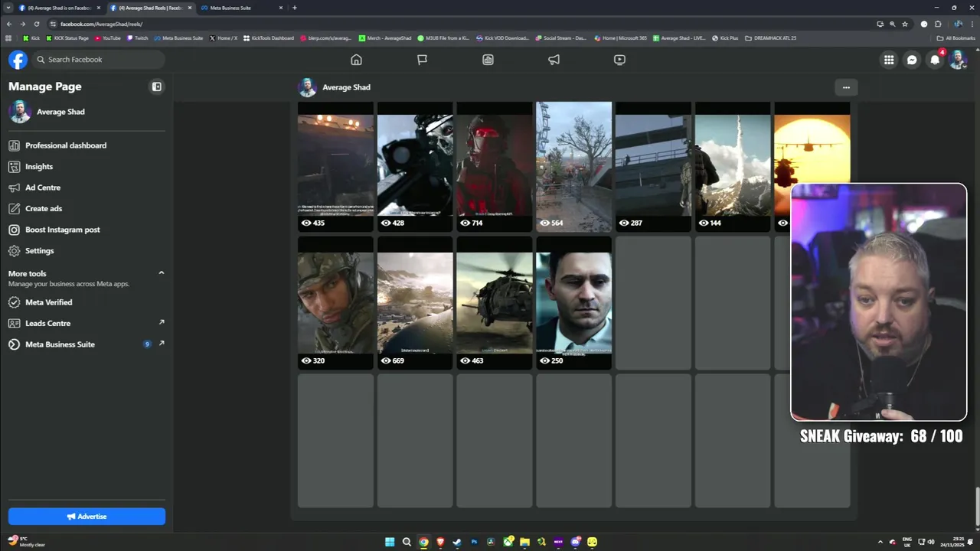The image size is (980, 551).
Task: Open the Video icon in top navigation
Action: coord(619,60)
